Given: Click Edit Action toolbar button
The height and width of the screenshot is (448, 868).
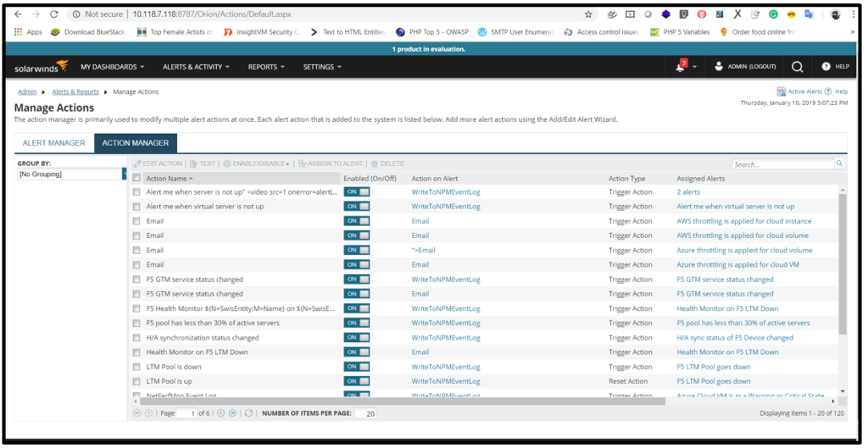Looking at the screenshot, I should (159, 163).
